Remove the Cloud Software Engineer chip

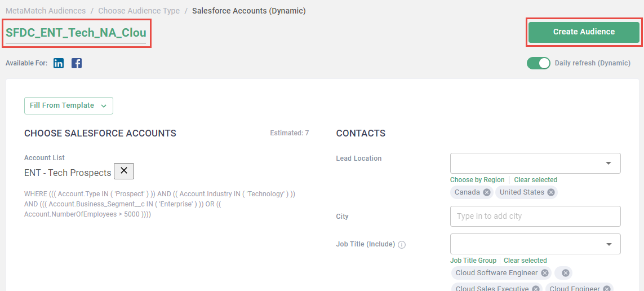click(x=545, y=273)
